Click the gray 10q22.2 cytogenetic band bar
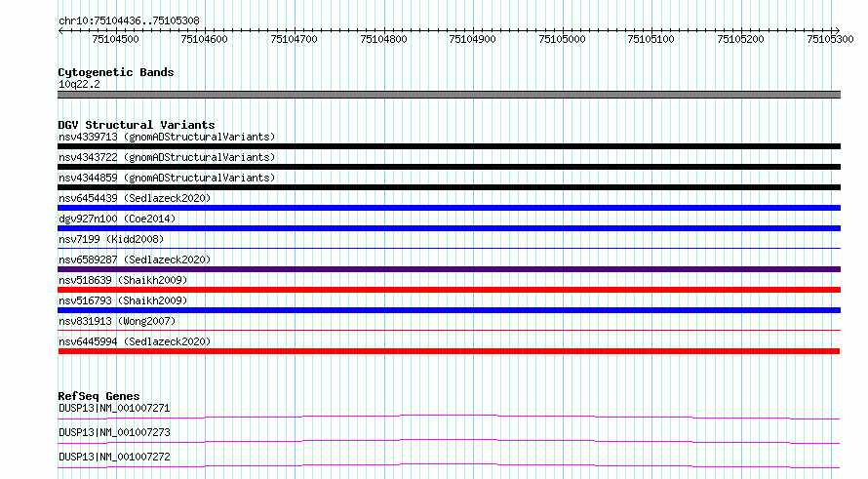This screenshot has height=479, width=868. coord(449,95)
